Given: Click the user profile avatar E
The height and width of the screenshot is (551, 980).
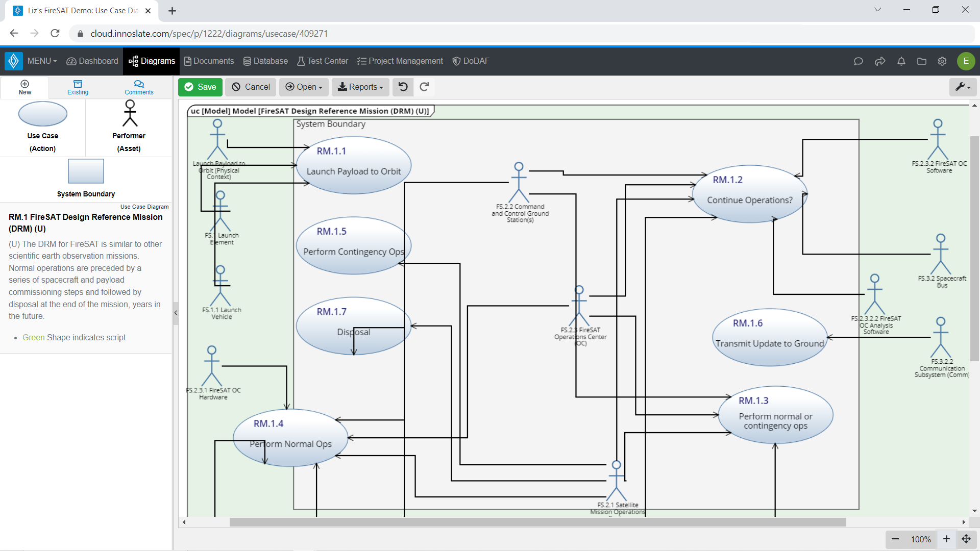Looking at the screenshot, I should [966, 61].
